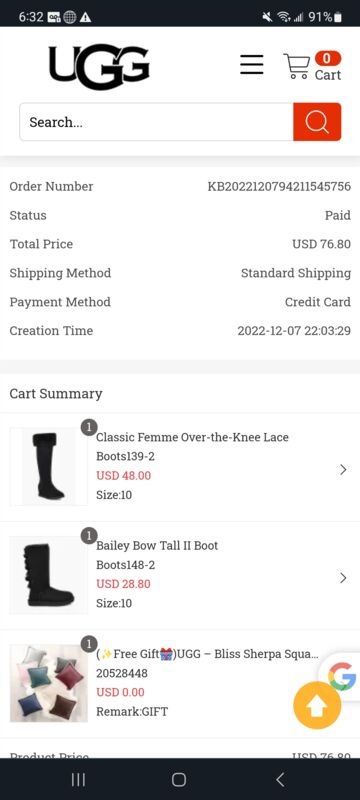Tap Android back navigation arrow
The image size is (360, 800).
[x=280, y=779]
